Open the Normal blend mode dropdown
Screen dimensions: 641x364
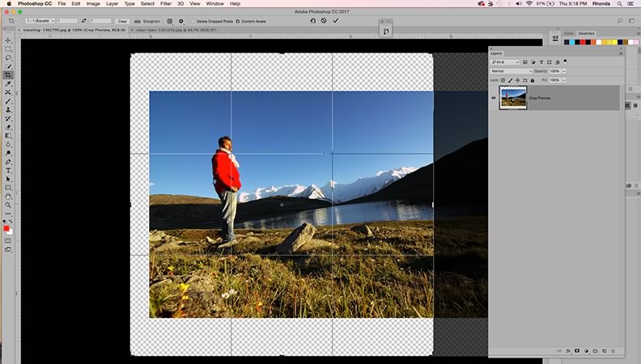pos(512,71)
